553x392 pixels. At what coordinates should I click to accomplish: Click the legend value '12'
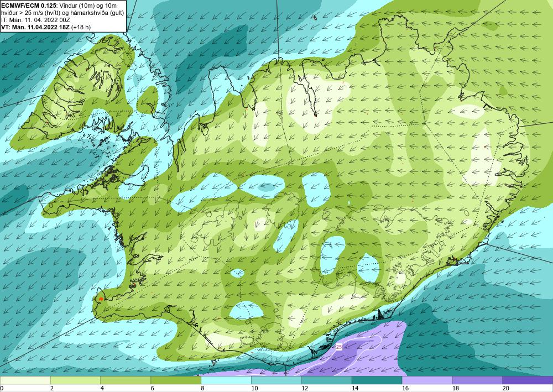(305, 388)
